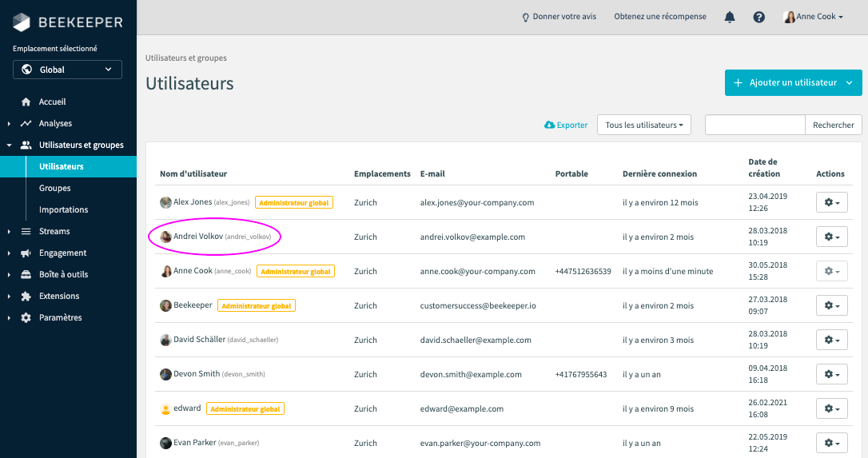Viewport: 868px width, 458px height.
Task: Open Importations in the sidebar
Action: click(x=63, y=210)
